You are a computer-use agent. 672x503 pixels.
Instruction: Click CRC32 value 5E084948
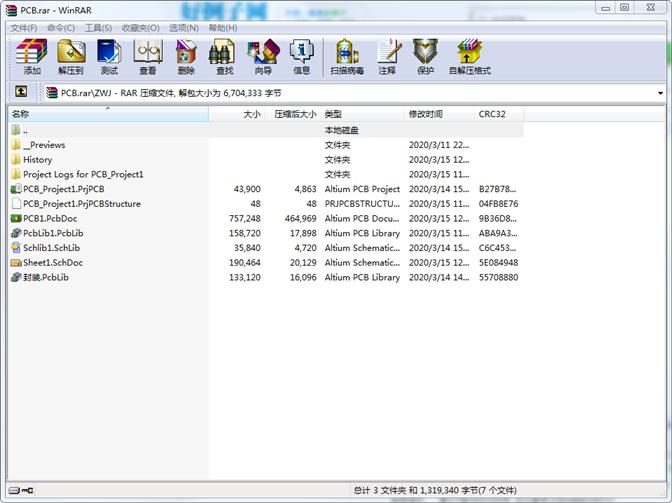click(498, 263)
